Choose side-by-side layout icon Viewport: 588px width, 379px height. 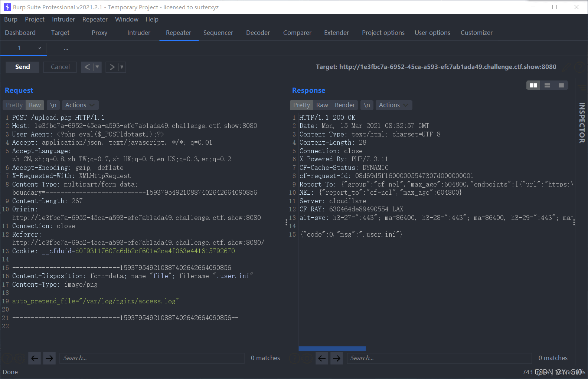[x=533, y=85]
